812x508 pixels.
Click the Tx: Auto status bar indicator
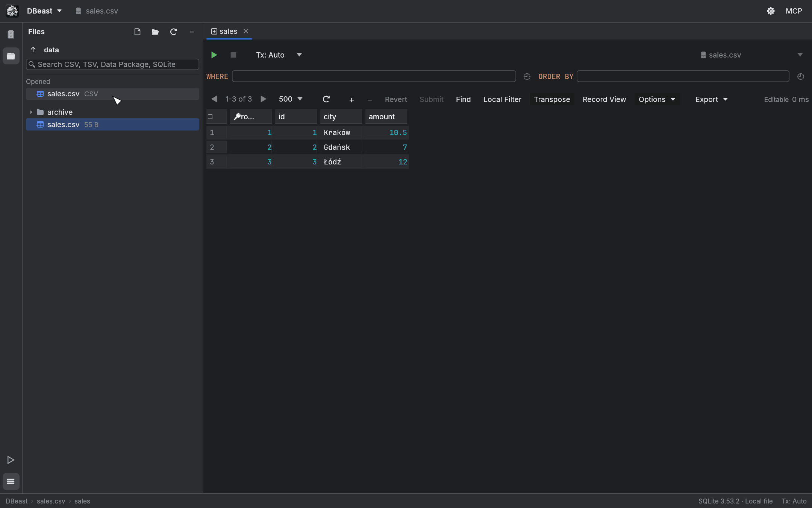[794, 501]
